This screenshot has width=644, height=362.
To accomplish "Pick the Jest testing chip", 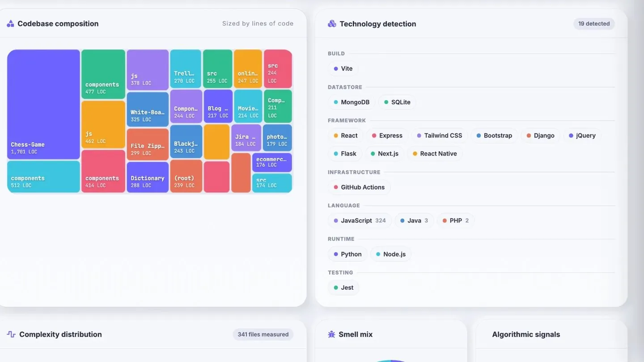I will (343, 288).
